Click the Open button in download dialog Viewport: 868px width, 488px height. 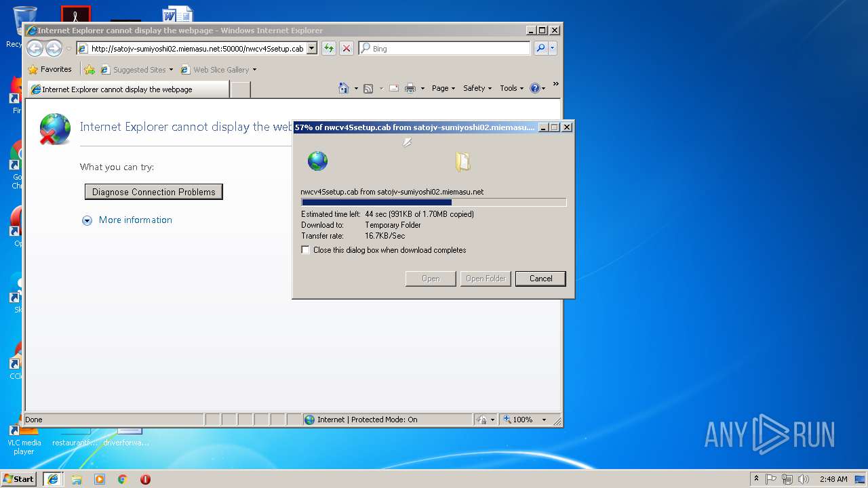click(x=431, y=279)
